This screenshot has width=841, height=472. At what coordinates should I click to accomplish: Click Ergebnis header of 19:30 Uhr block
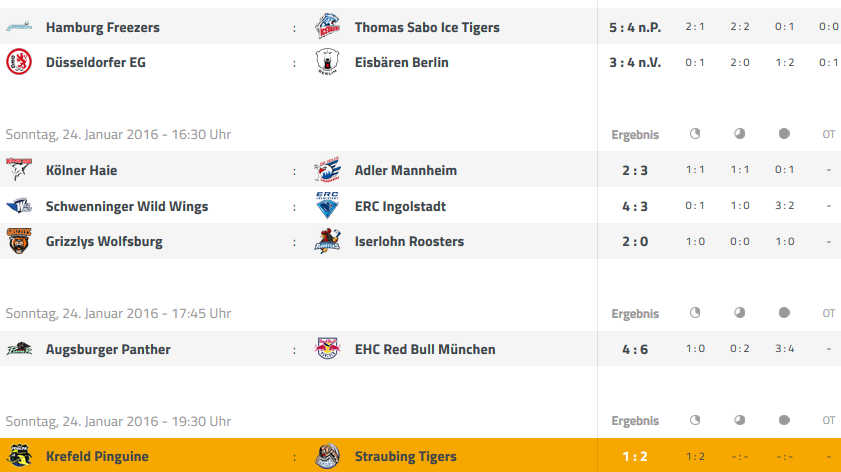tap(635, 421)
